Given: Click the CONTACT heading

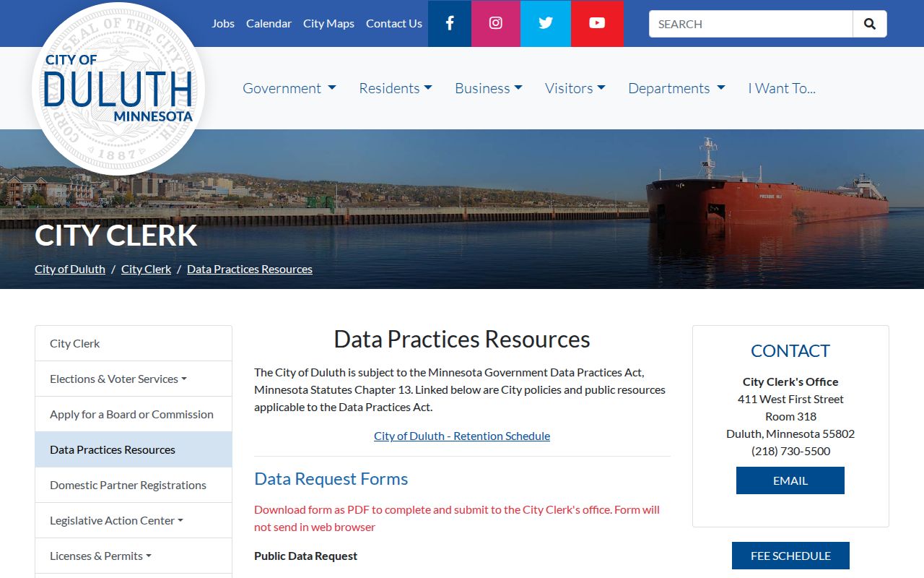Looking at the screenshot, I should click(790, 351).
